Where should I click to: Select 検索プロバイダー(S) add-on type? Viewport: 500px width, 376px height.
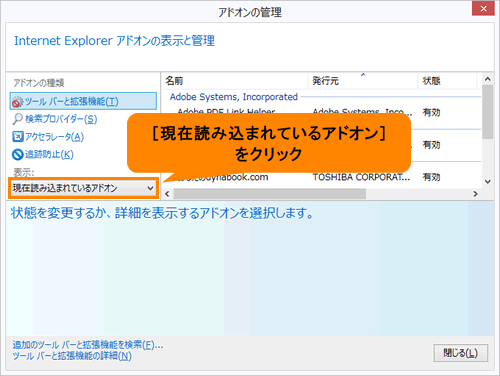[x=61, y=119]
